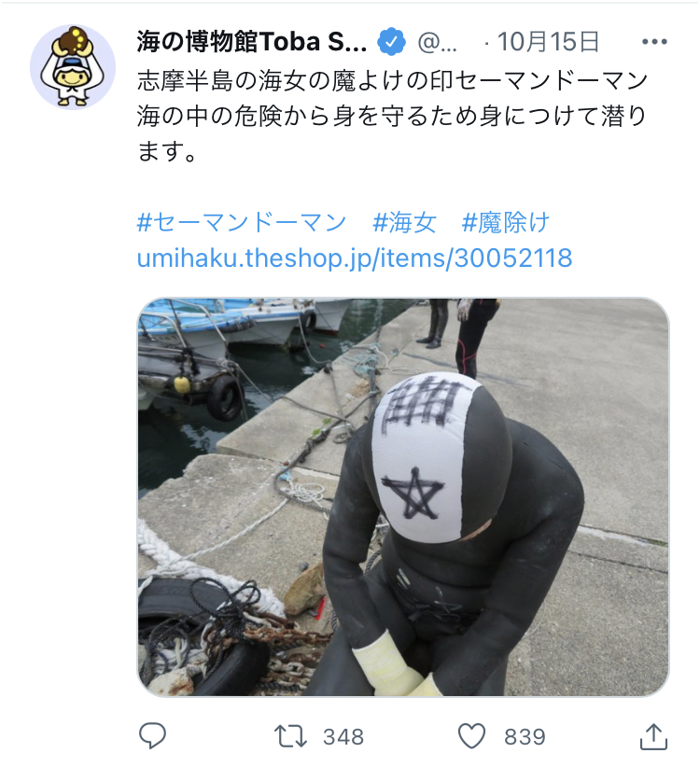
Task: Follow the #魔除け hashtag
Action: (506, 223)
